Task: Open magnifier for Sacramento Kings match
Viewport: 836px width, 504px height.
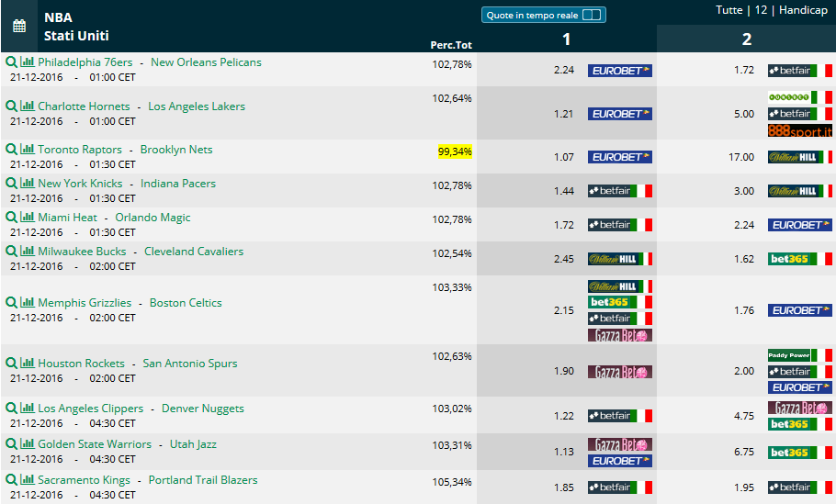Action: [x=11, y=480]
